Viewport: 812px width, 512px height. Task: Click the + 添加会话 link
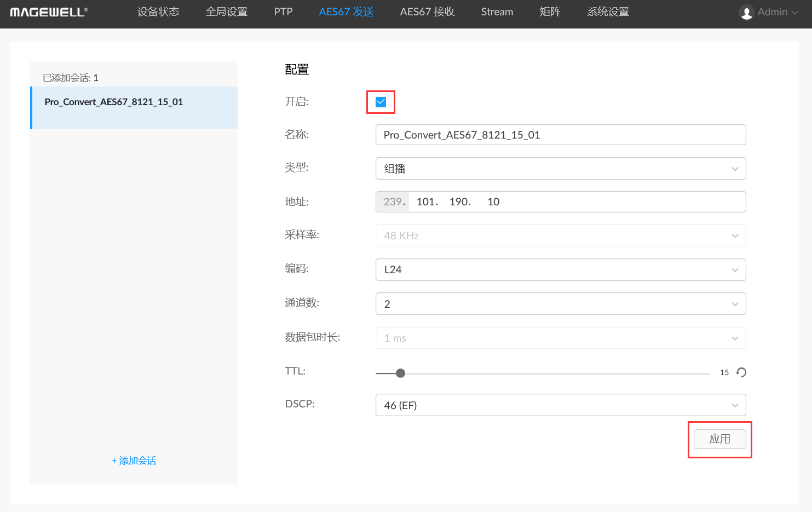(134, 461)
